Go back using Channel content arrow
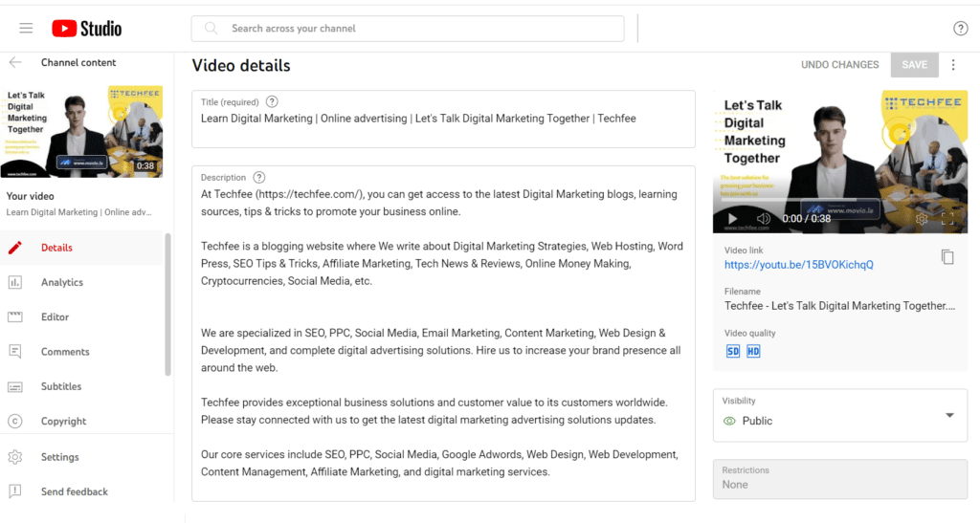980x523 pixels. pyautogui.click(x=15, y=62)
